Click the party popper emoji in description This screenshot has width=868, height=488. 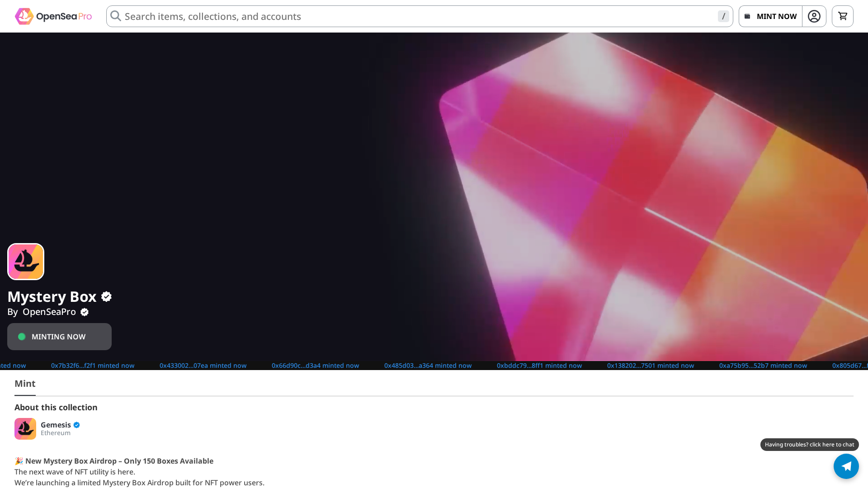(19, 461)
